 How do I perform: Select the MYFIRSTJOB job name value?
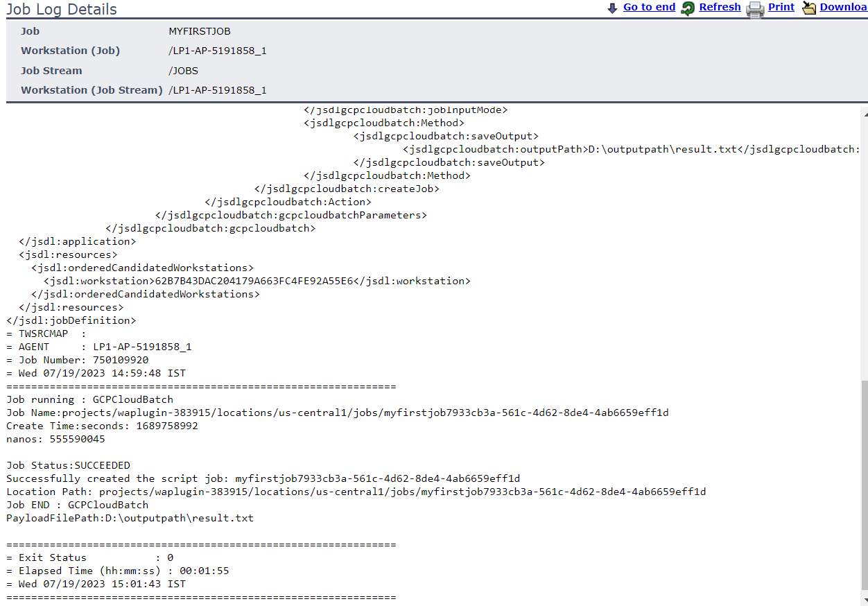pos(200,31)
